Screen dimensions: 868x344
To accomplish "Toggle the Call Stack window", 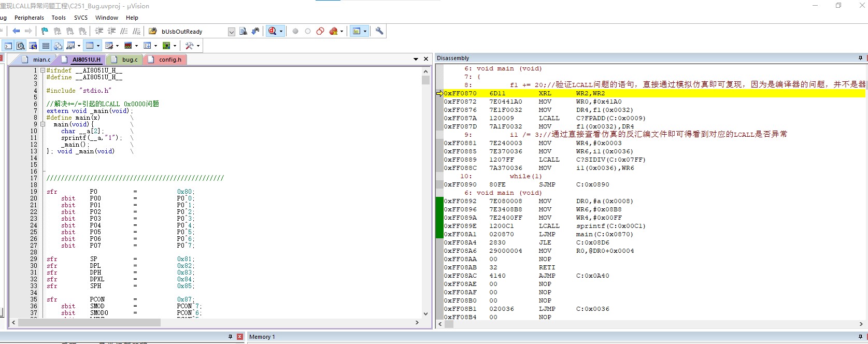I will pos(58,46).
